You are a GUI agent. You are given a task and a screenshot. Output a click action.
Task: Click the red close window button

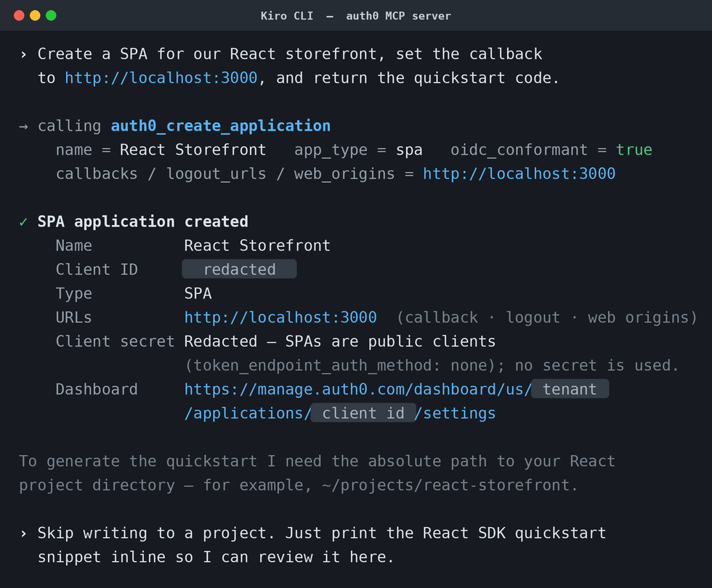(x=19, y=15)
